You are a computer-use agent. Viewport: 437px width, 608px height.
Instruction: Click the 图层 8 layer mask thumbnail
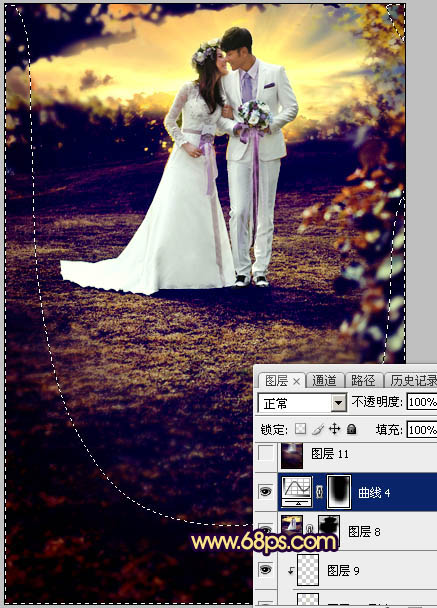329,529
